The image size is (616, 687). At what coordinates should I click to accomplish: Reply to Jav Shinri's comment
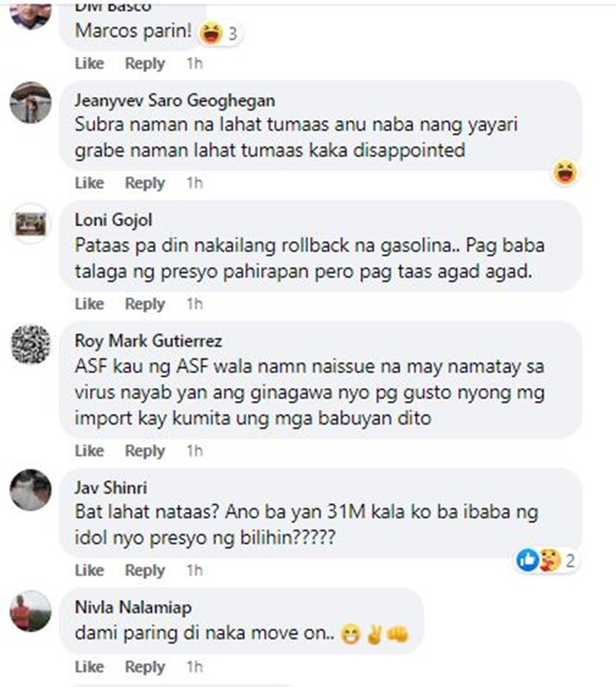pos(145,570)
